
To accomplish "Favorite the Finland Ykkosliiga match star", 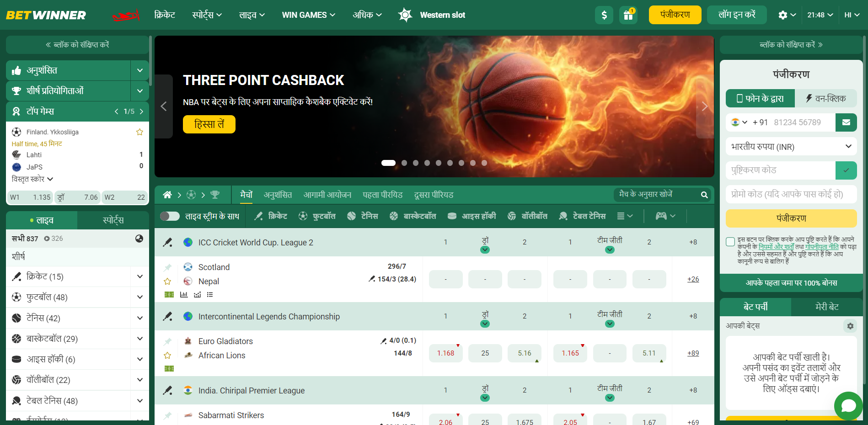I will click(x=139, y=132).
